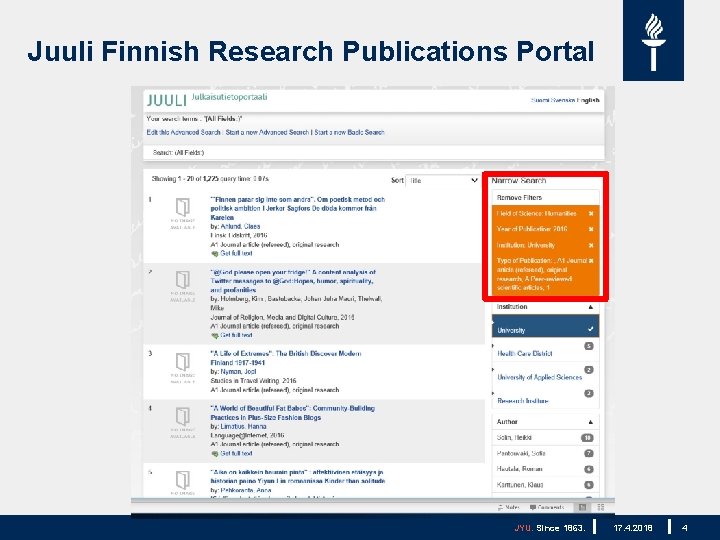This screenshot has height=540, width=720.
Task: Click Remove Filters heading
Action: tap(519, 197)
